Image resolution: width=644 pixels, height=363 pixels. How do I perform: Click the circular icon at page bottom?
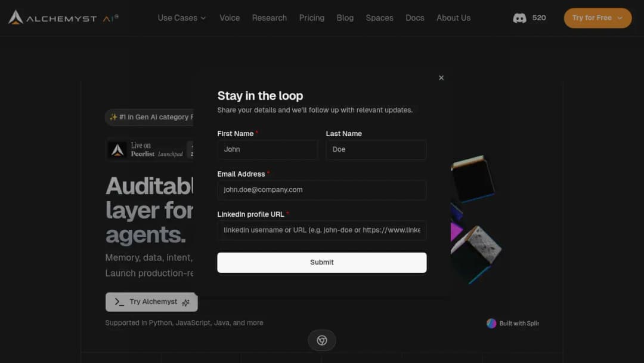click(322, 340)
